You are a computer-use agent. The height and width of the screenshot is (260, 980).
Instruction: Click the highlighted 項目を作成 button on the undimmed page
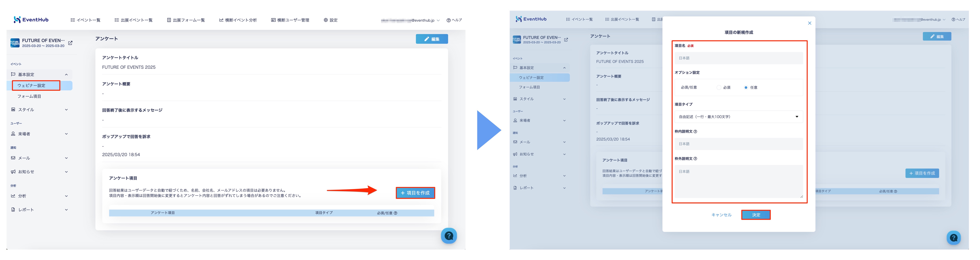point(415,193)
